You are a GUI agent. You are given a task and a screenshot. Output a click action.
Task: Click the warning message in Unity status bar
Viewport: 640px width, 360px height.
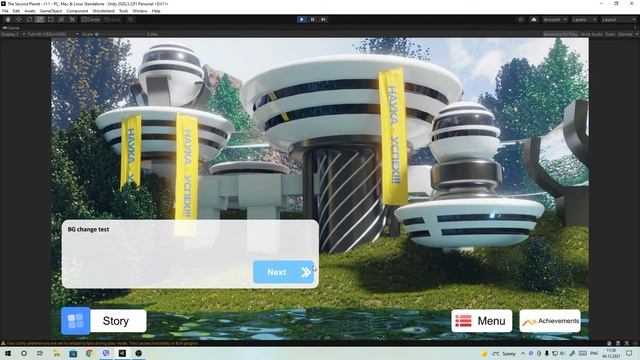click(x=100, y=343)
